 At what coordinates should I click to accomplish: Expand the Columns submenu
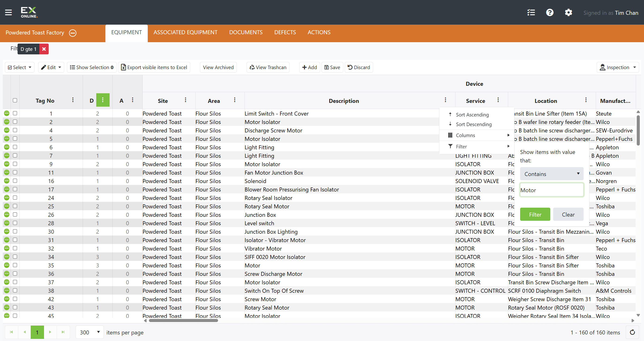tap(477, 135)
